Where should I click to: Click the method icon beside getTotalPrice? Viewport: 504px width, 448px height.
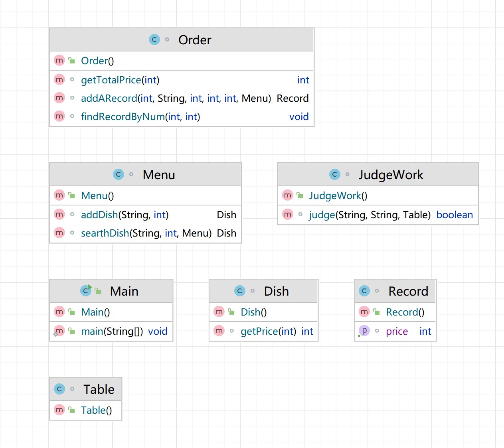pyautogui.click(x=59, y=80)
